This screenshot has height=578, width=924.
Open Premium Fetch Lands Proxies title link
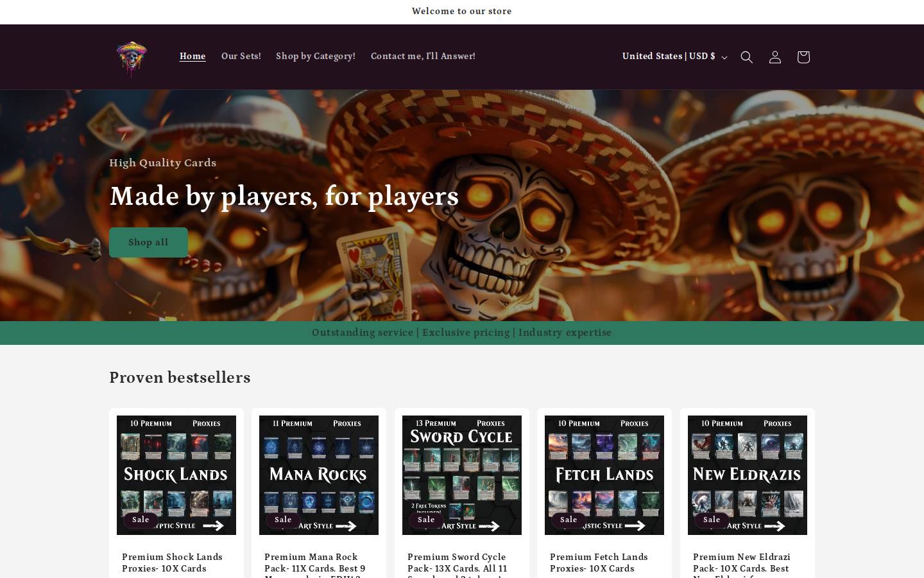(x=599, y=563)
